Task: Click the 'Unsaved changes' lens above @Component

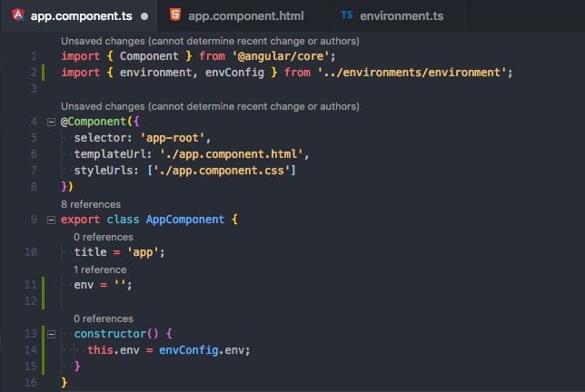Action: (x=210, y=106)
